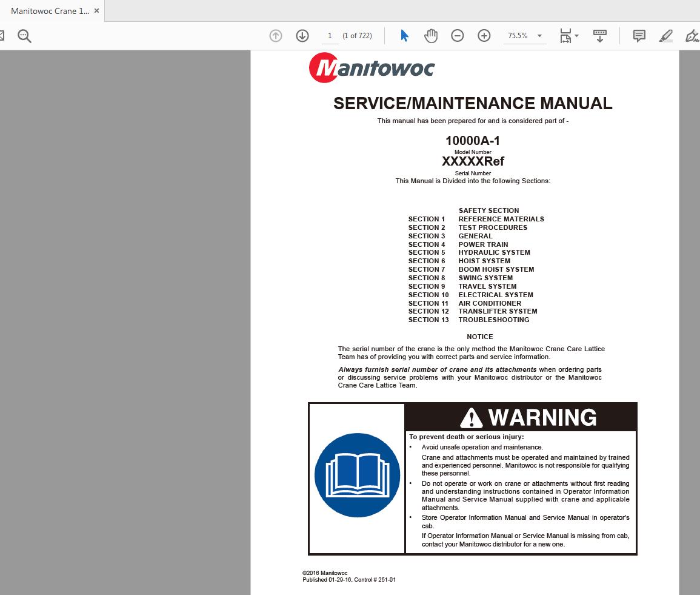
Task: Click the 'SECTION 4 POWER TRAIN' line
Action: [x=458, y=244]
